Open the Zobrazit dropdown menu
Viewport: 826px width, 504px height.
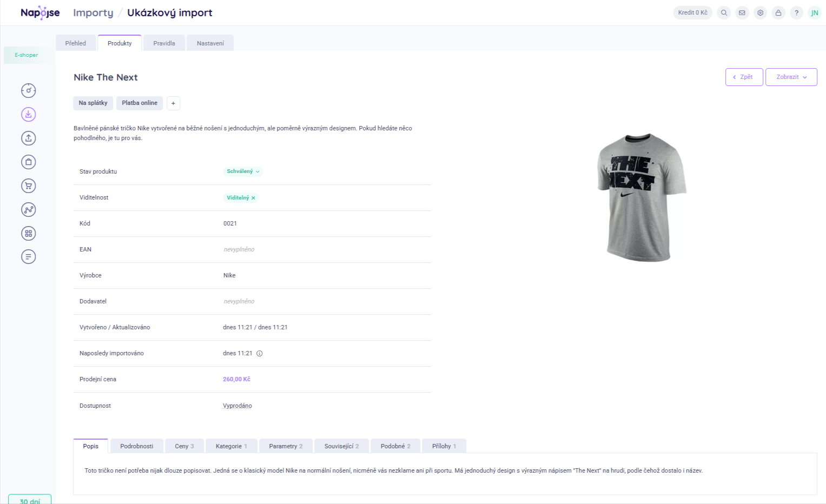click(x=791, y=77)
